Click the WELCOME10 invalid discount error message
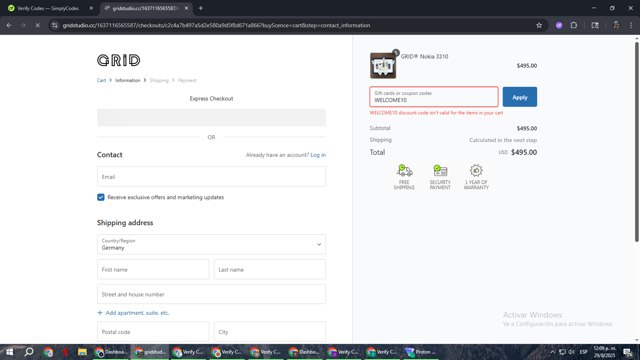This screenshot has width=640, height=360. click(436, 113)
